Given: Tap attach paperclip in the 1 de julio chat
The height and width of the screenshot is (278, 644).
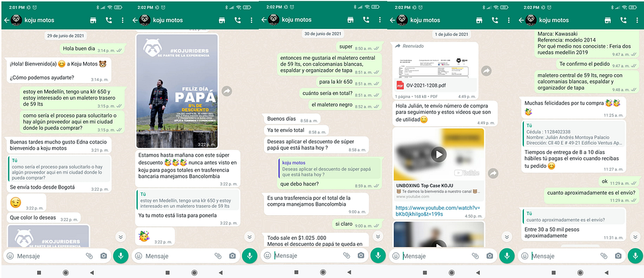Looking at the screenshot, I should [475, 256].
